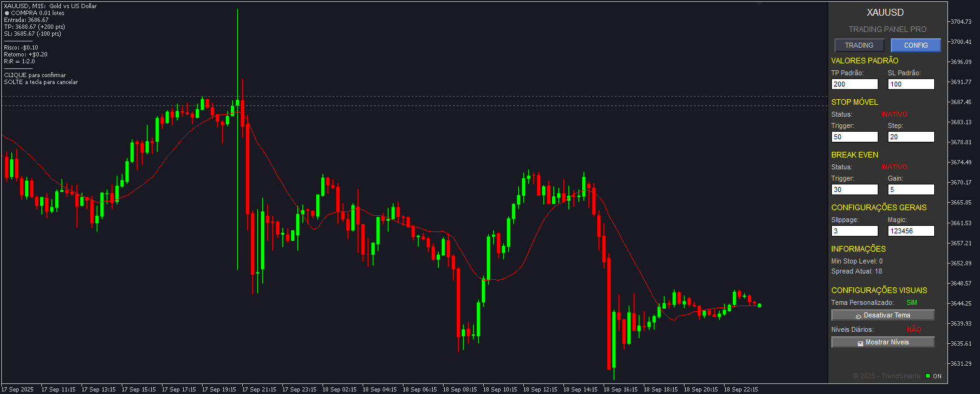Click the SL Padrão value box
This screenshot has width=980, height=394.
tap(910, 84)
